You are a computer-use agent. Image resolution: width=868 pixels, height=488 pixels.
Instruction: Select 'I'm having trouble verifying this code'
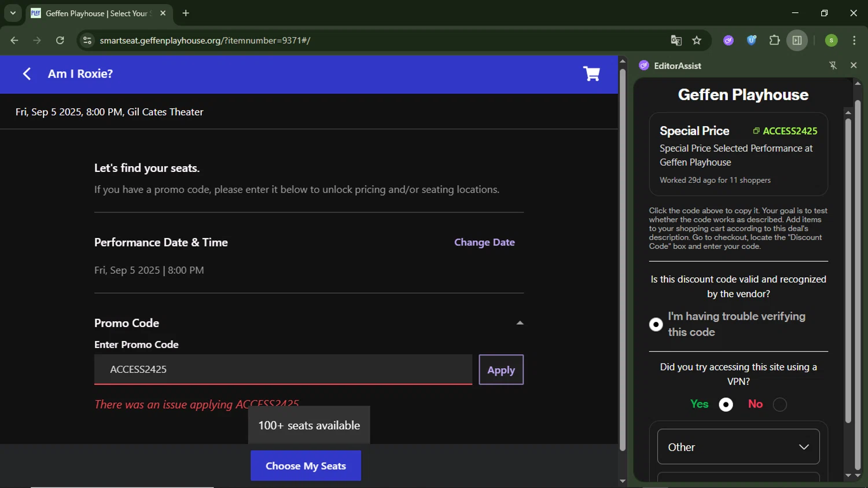point(656,324)
